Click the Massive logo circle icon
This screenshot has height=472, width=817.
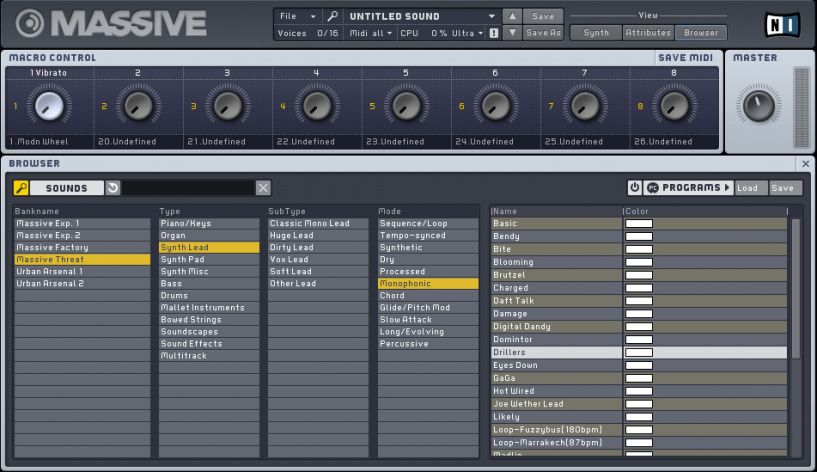click(x=30, y=23)
